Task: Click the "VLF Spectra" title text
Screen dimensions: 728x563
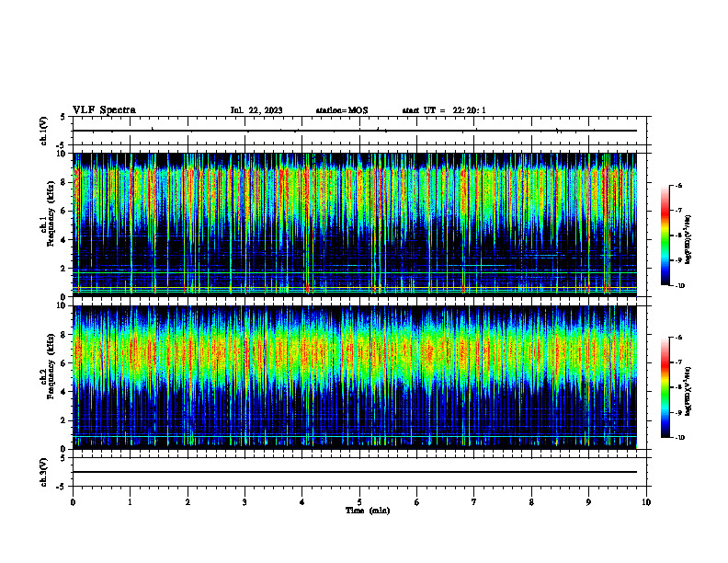Action: 104,109
